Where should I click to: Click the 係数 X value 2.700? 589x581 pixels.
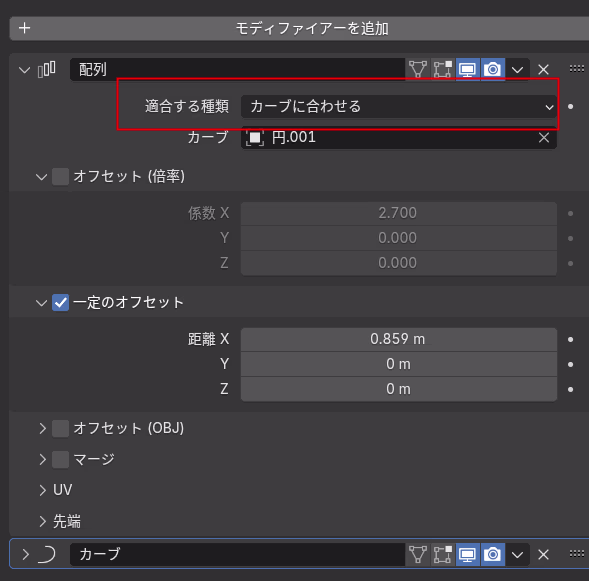tap(399, 213)
